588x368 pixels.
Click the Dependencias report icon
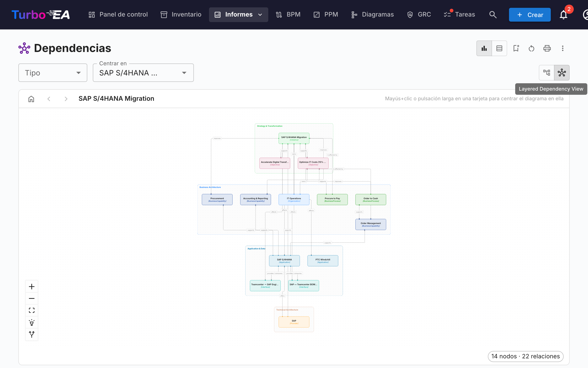[24, 48]
